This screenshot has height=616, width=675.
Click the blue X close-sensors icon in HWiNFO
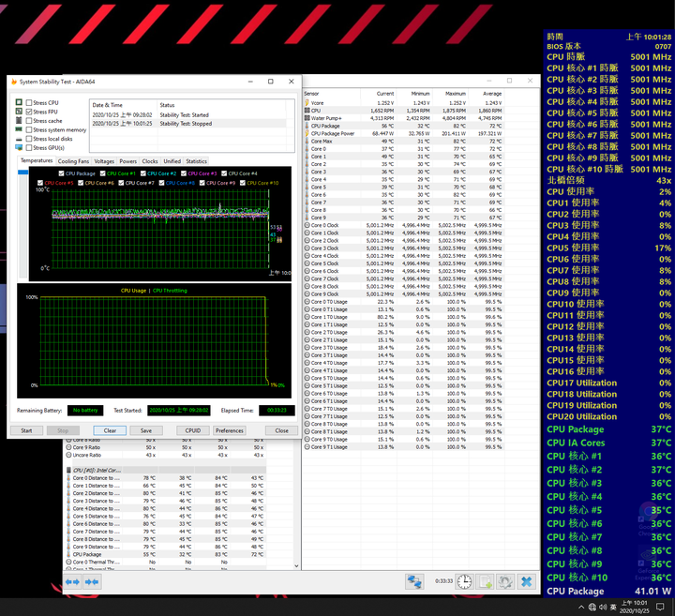coord(527,581)
